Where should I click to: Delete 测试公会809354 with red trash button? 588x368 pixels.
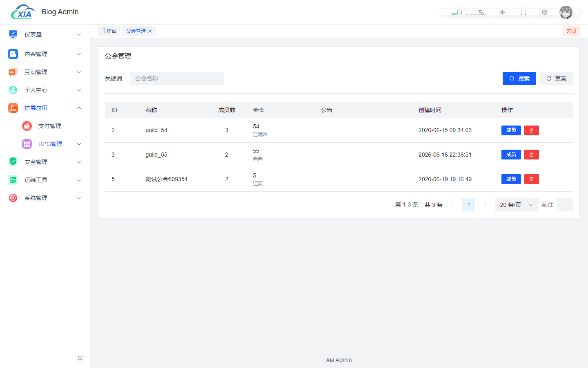pyautogui.click(x=532, y=179)
